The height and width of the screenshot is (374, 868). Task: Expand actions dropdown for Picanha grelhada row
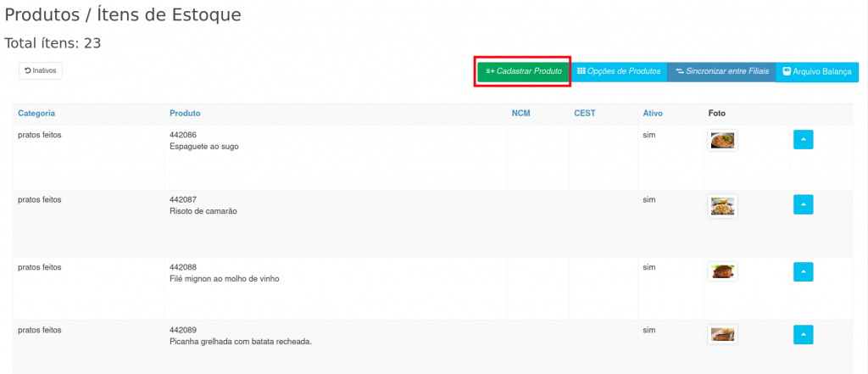point(803,335)
